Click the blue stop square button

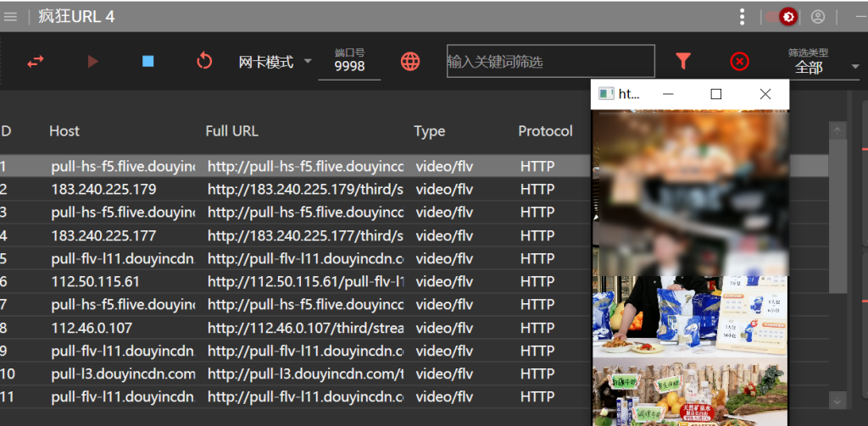(x=147, y=61)
